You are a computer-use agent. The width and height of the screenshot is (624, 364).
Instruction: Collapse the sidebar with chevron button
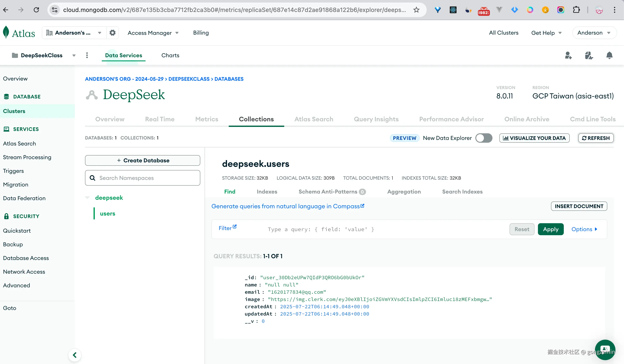pos(75,355)
